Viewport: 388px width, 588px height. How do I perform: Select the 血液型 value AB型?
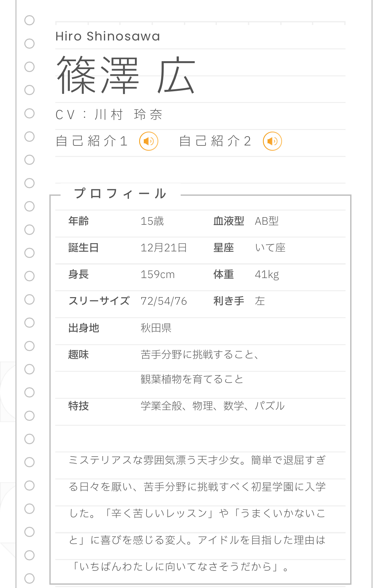click(267, 221)
